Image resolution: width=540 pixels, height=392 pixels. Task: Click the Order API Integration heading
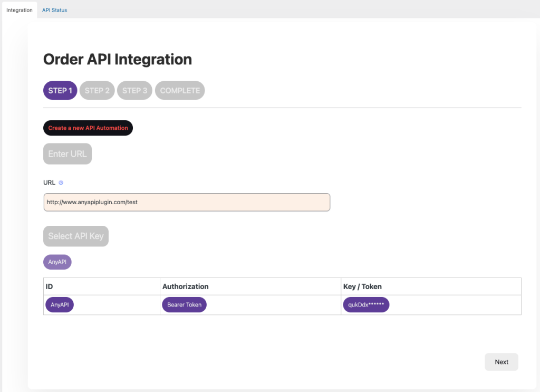point(118,60)
